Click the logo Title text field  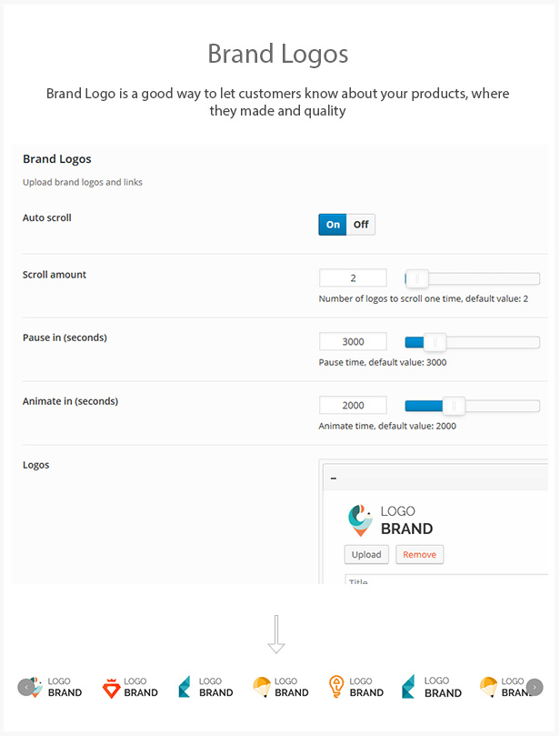[445, 580]
